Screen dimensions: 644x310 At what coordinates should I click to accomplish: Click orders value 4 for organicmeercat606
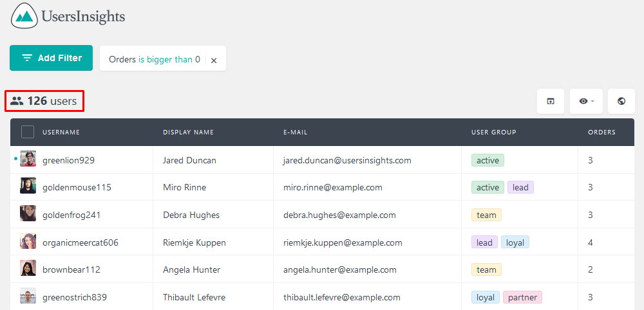point(590,242)
